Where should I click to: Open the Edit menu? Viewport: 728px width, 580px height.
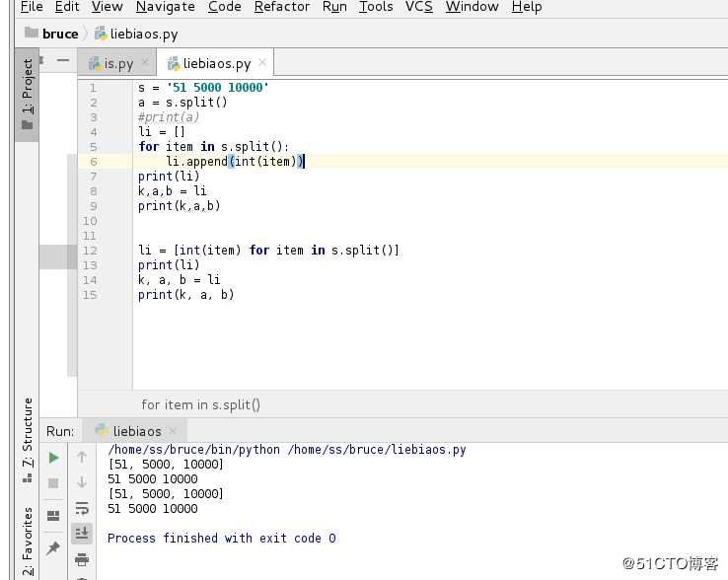pyautogui.click(x=67, y=7)
